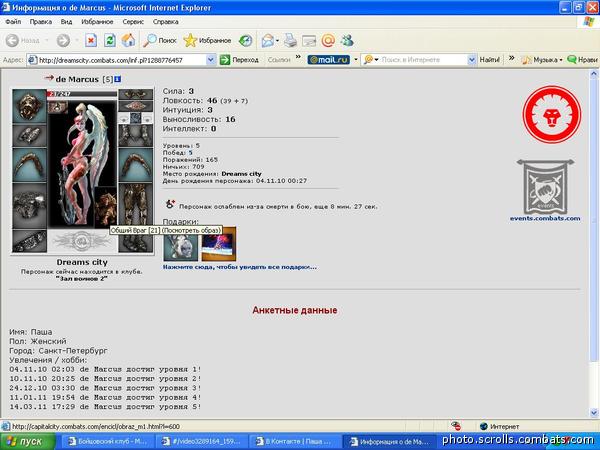This screenshot has width=600, height=450.
Task: Open Поиск search panel
Action: 160,40
